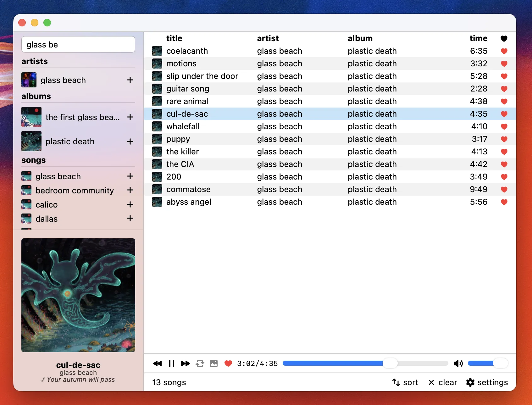Image resolution: width=532 pixels, height=405 pixels.
Task: Add plastic death album to queue
Action: 130,141
